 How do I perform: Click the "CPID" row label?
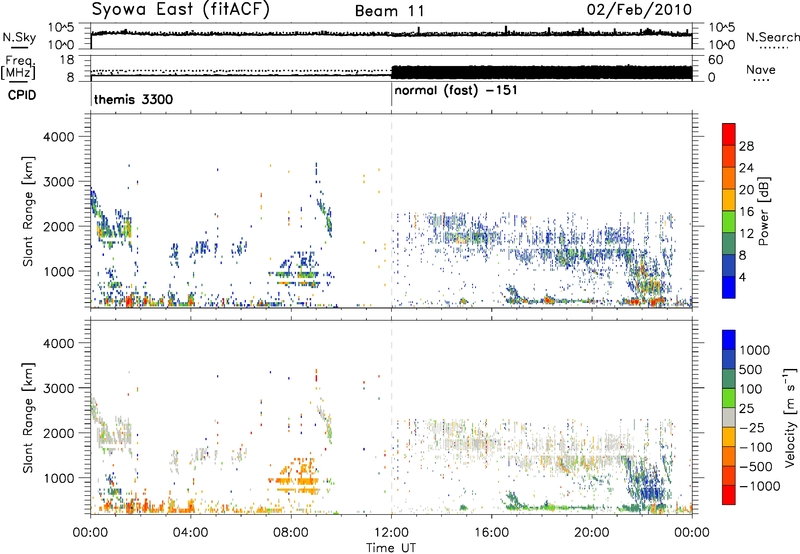pos(22,95)
